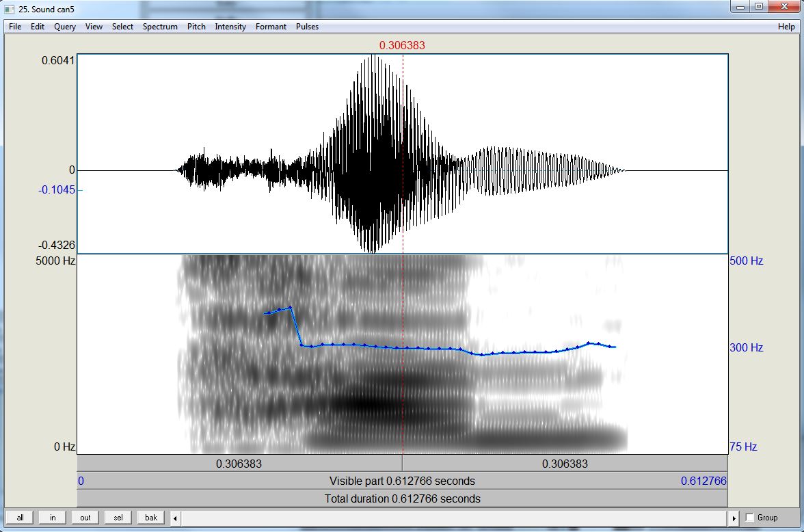Click the 5000 Hz spectrogram ceiling label

pos(55,261)
